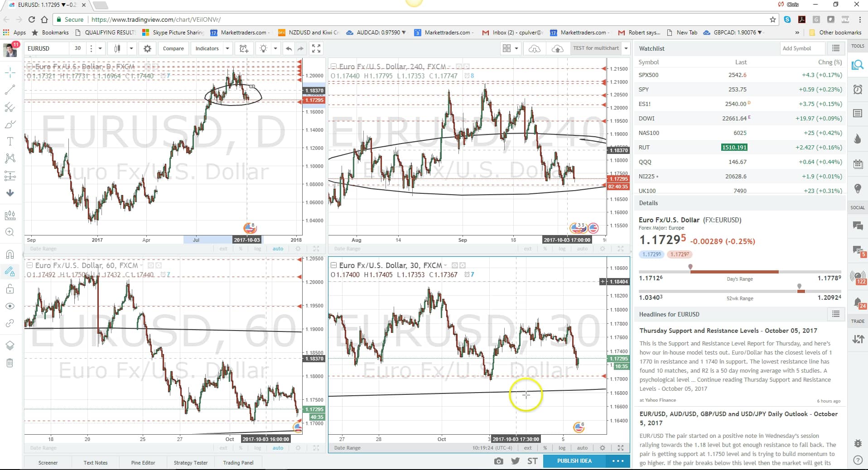Toggle auto scaling on the 60-minute chart
Viewport: 868px width, 470px height.
pyautogui.click(x=278, y=448)
